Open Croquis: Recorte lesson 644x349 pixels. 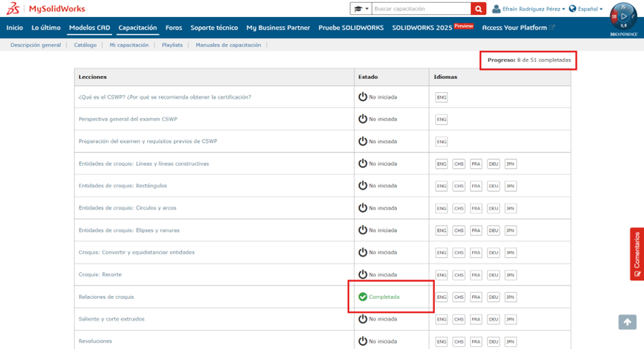point(100,274)
